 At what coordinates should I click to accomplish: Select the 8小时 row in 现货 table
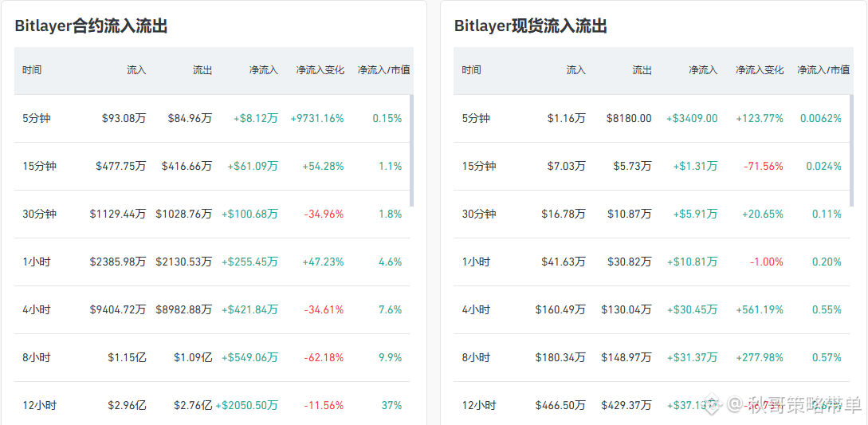click(651, 357)
